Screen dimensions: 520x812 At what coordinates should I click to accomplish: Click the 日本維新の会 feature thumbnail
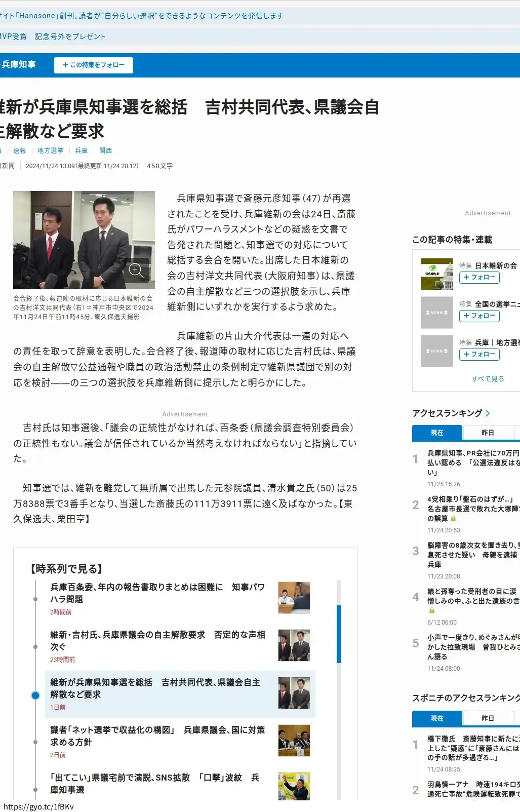click(436, 274)
